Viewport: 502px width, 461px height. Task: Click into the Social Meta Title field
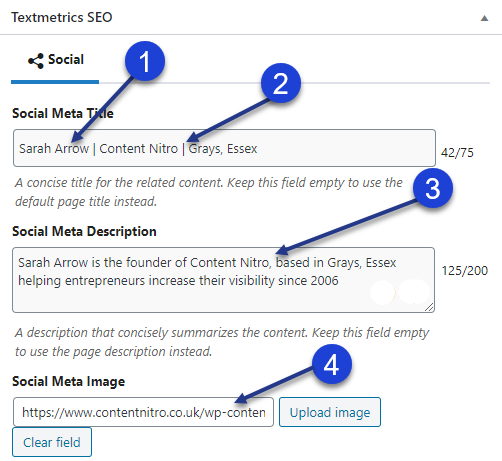click(x=224, y=148)
